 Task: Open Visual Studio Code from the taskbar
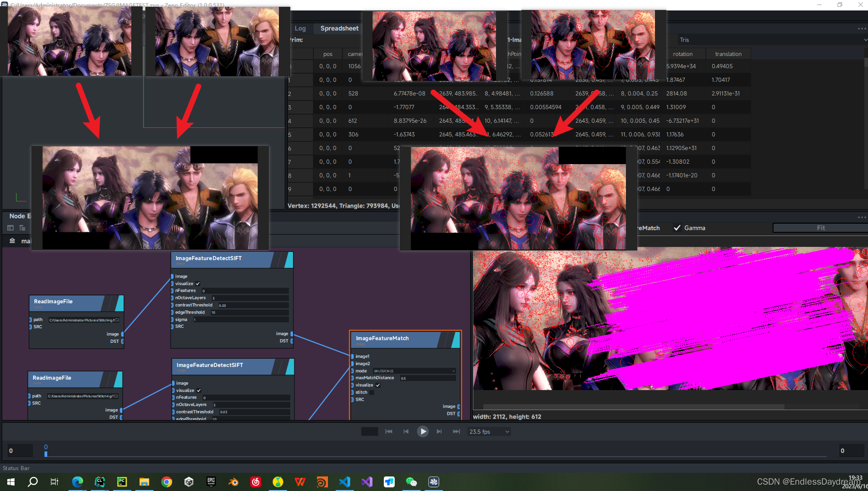345,482
